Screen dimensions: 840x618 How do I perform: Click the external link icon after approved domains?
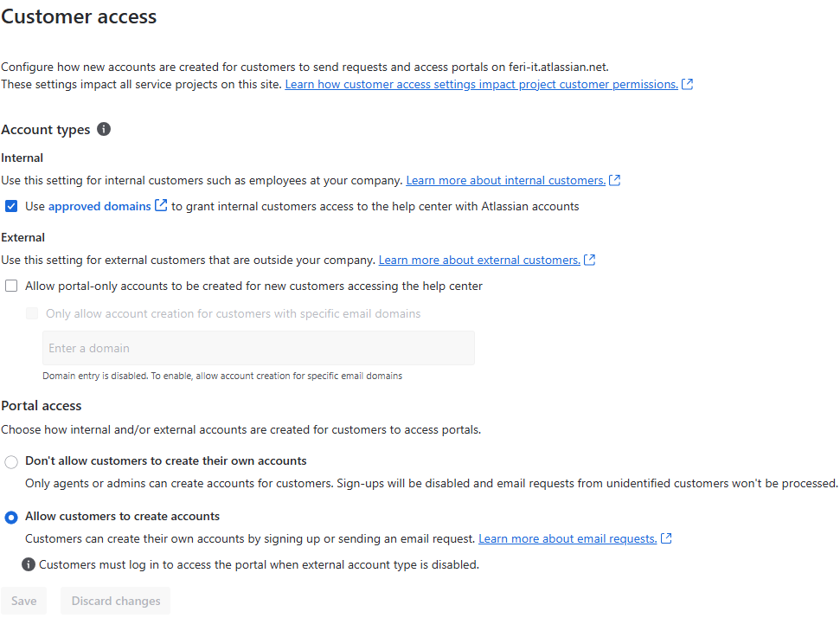(x=161, y=205)
